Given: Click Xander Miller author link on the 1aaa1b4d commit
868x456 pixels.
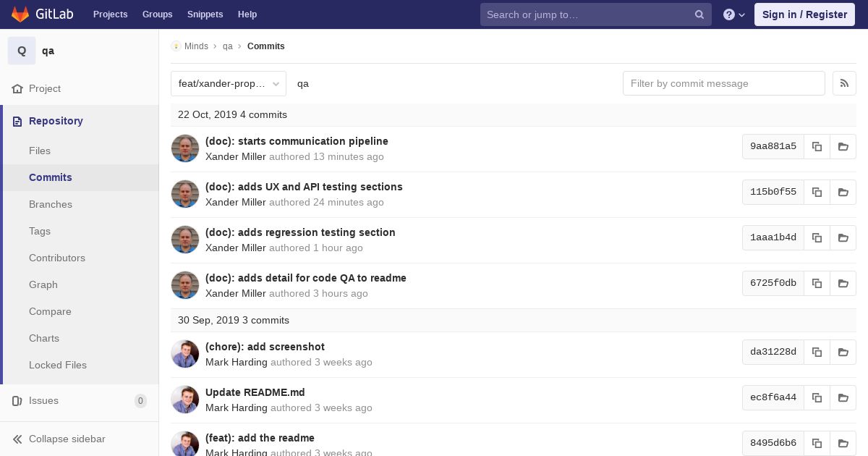Looking at the screenshot, I should (x=236, y=248).
